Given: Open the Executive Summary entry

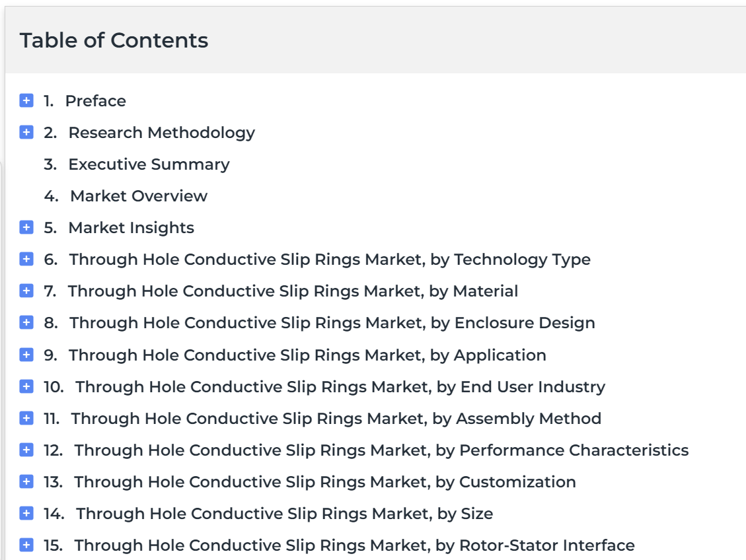Looking at the screenshot, I should point(149,164).
